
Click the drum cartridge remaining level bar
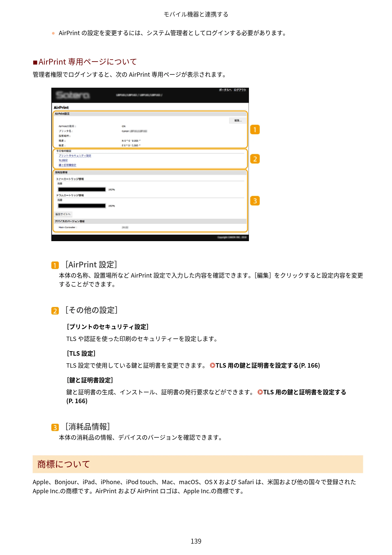click(x=82, y=206)
